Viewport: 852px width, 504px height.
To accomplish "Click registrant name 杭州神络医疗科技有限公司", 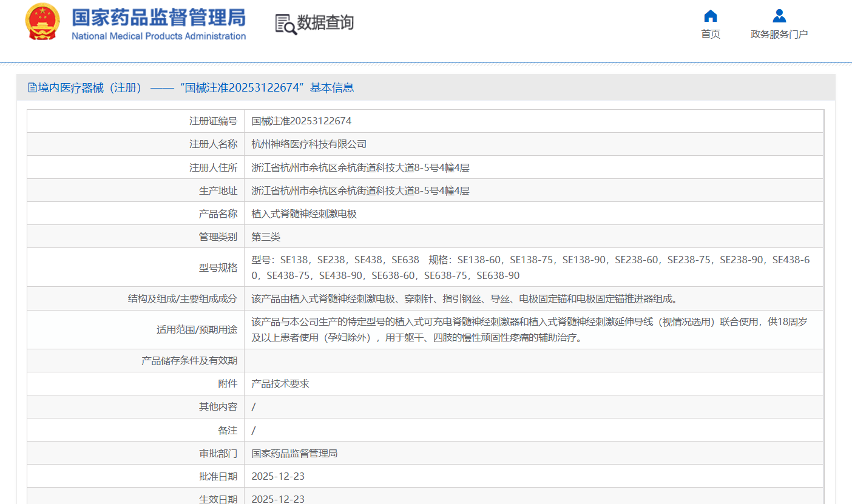I will (x=309, y=144).
